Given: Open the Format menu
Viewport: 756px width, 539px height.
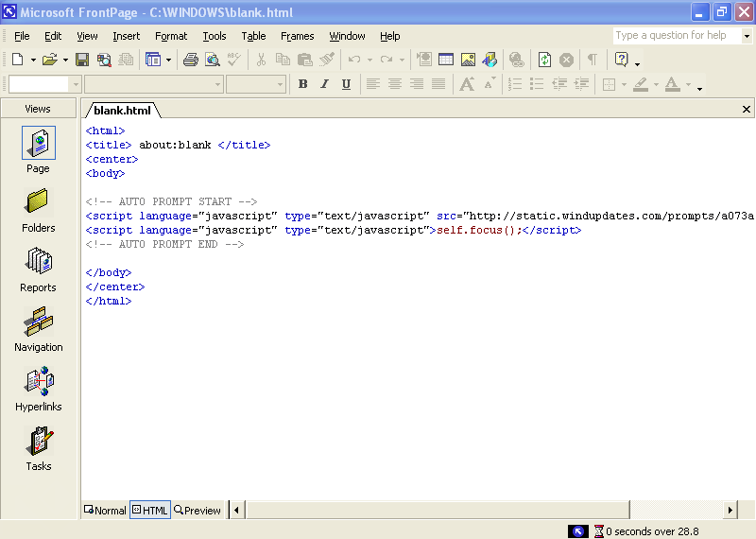Looking at the screenshot, I should (x=171, y=36).
